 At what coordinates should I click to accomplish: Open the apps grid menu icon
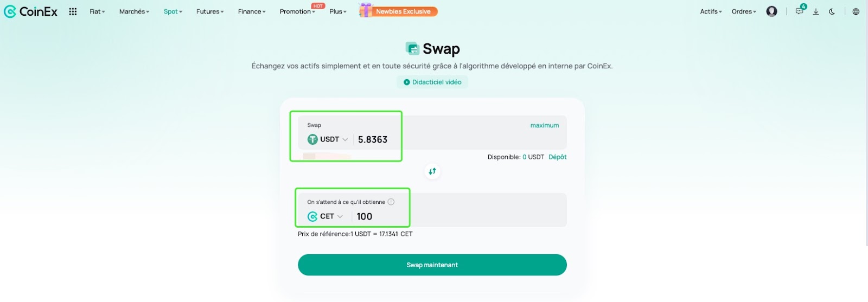tap(73, 11)
